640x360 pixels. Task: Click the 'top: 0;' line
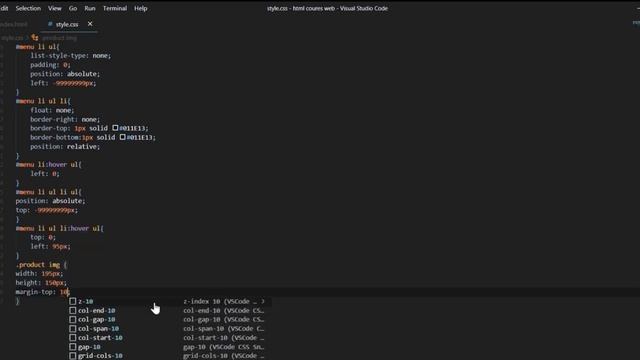point(42,237)
